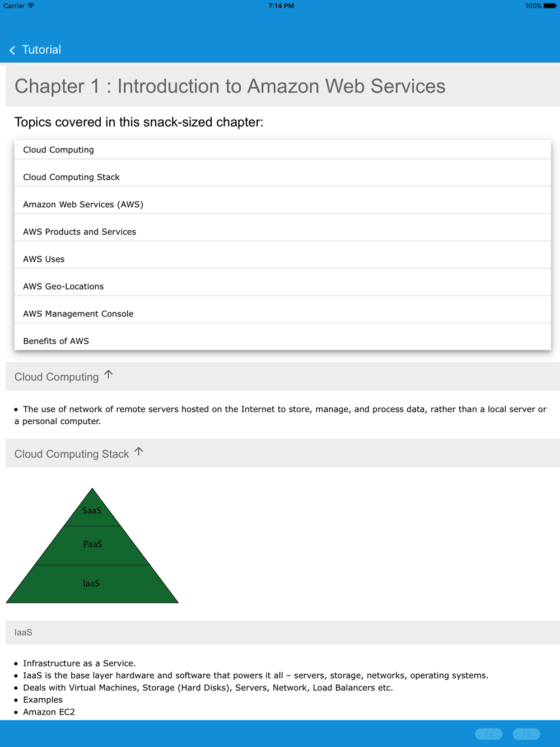560x747 pixels.
Task: Choose the AWS Uses topic
Action: click(x=44, y=259)
